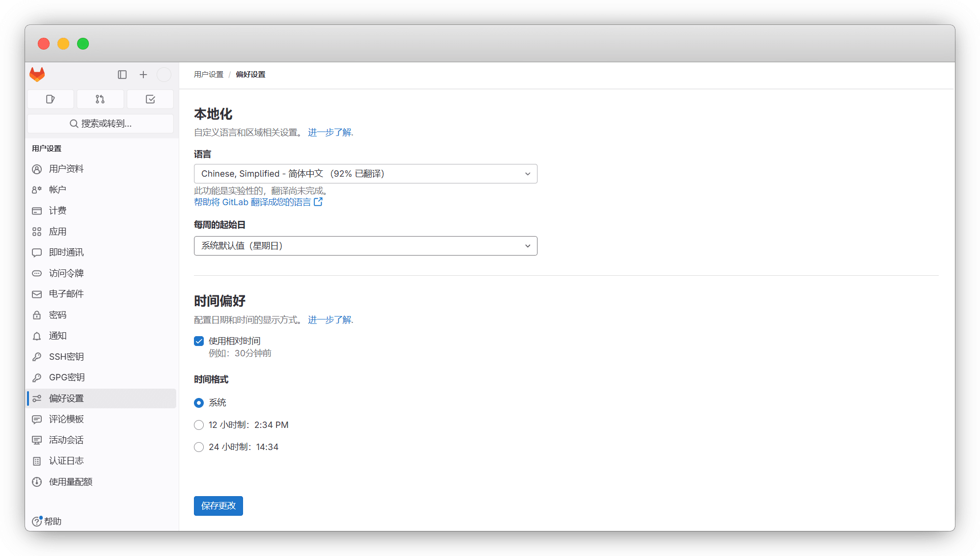This screenshot has height=556, width=980.
Task: Open the issues icon button
Action: [x=51, y=99]
